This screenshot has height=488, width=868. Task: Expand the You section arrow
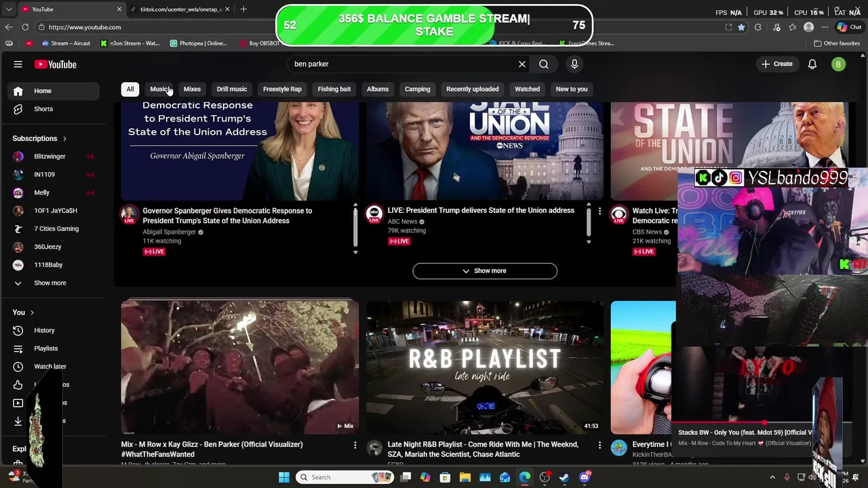(x=32, y=313)
